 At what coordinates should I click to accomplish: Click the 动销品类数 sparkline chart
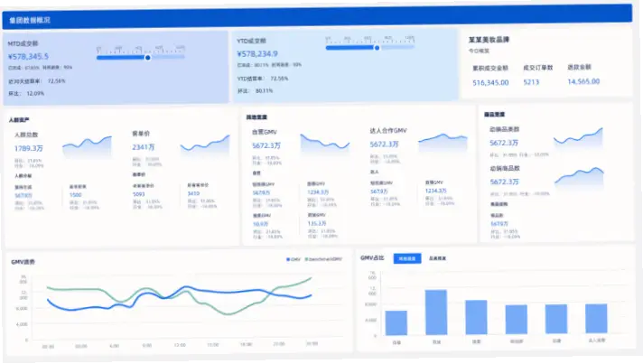pyautogui.click(x=578, y=139)
